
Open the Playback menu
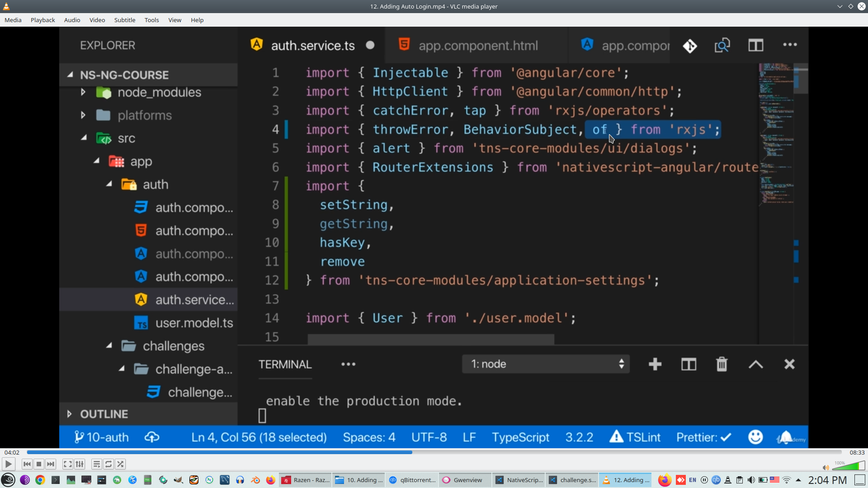[42, 20]
